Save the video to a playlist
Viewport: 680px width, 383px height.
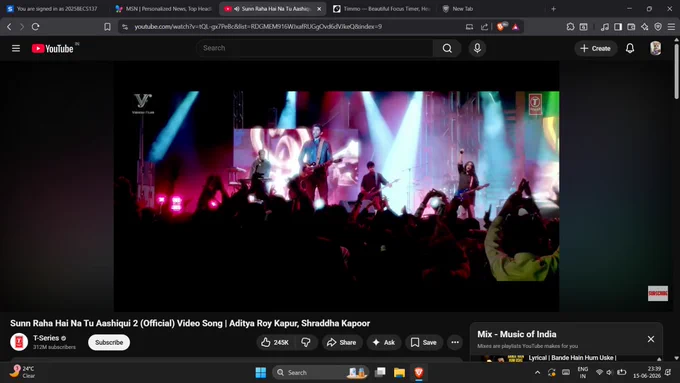point(424,342)
